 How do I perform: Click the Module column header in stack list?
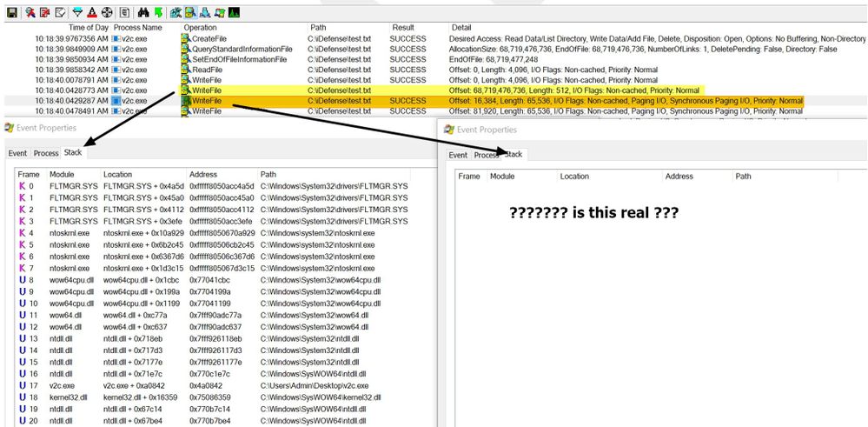click(x=63, y=175)
